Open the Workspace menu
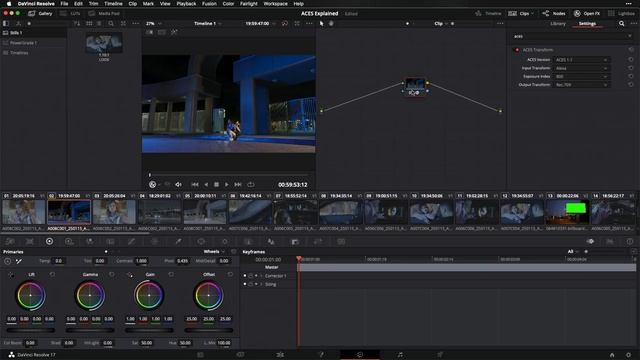This screenshot has height=360, width=640. (275, 4)
